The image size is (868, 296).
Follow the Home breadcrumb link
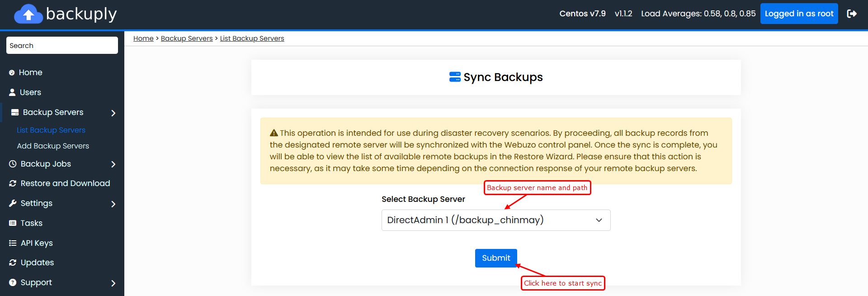(143, 38)
